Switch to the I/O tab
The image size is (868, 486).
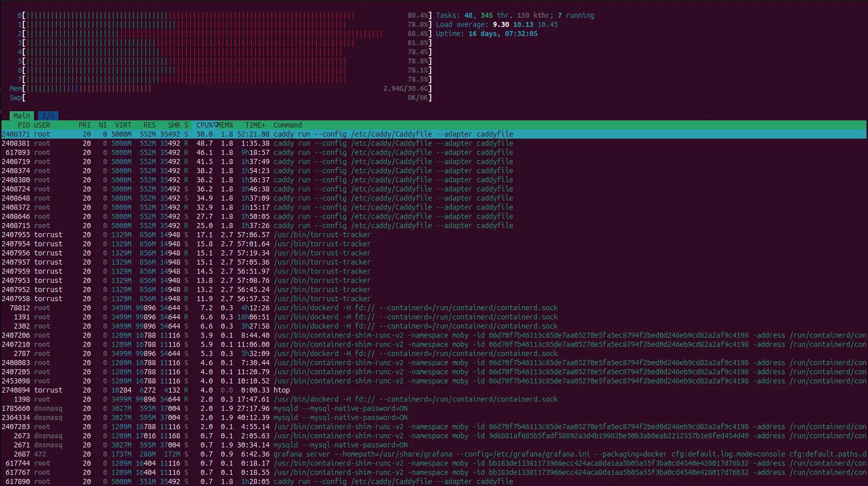(x=48, y=116)
